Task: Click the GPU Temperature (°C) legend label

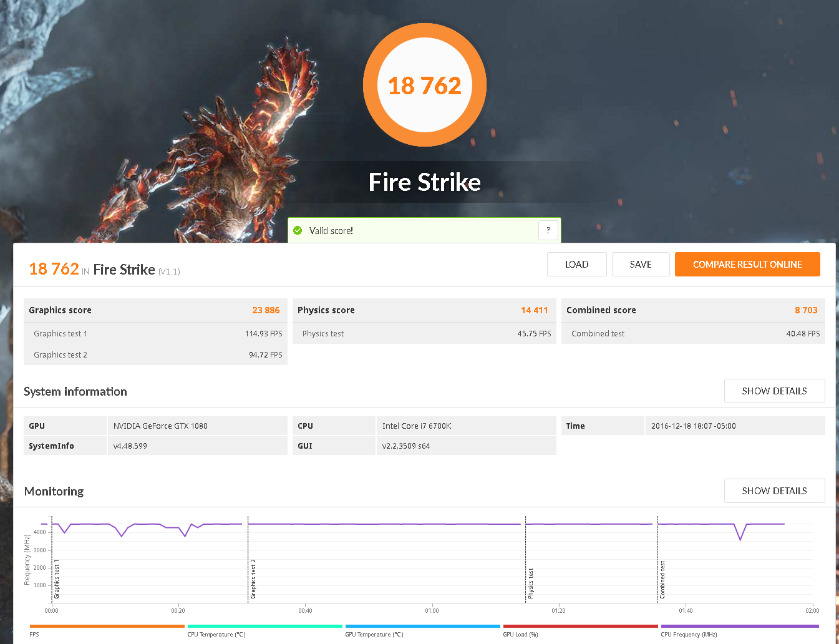Action: tap(374, 635)
